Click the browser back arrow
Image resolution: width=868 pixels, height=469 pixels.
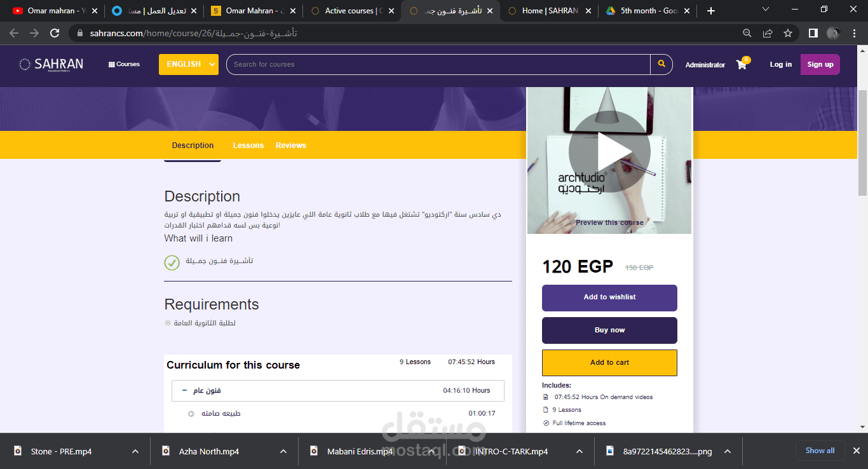[14, 33]
